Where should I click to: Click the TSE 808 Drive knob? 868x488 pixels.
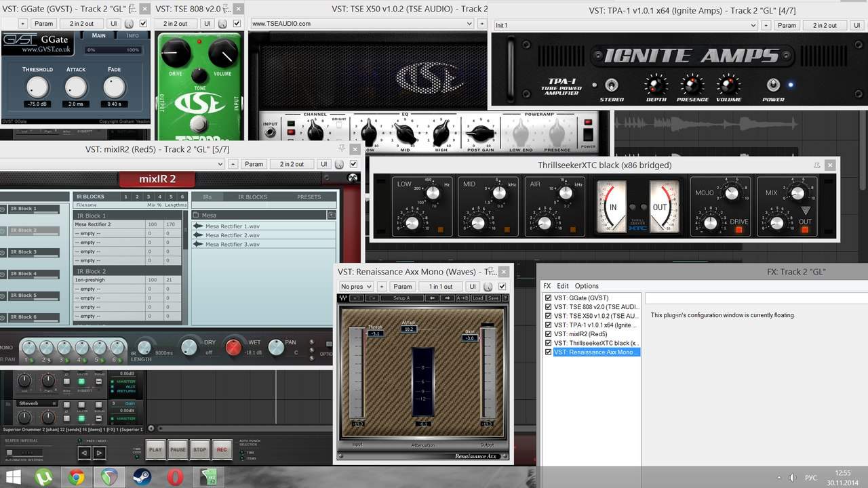(x=176, y=51)
